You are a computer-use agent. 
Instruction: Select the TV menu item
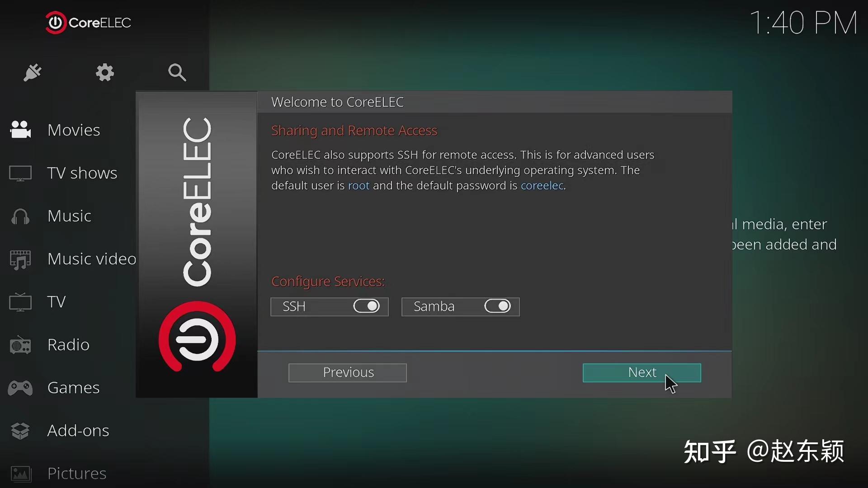pyautogui.click(x=57, y=302)
